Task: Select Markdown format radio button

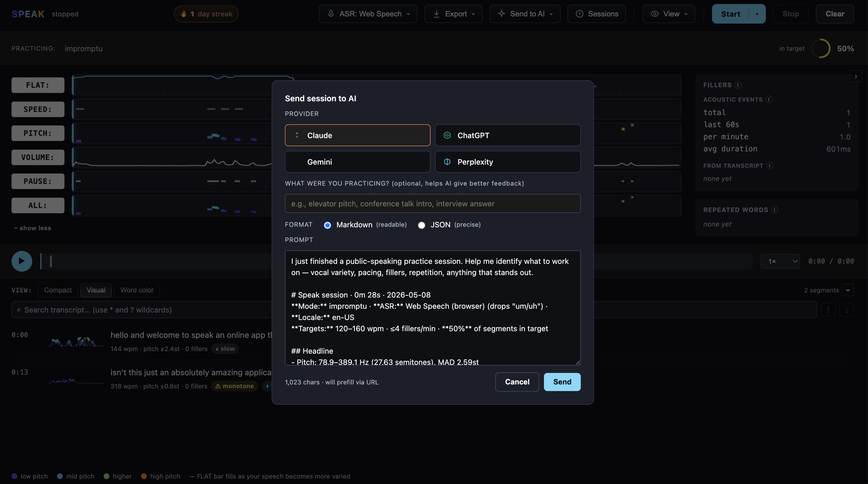Action: tap(327, 225)
